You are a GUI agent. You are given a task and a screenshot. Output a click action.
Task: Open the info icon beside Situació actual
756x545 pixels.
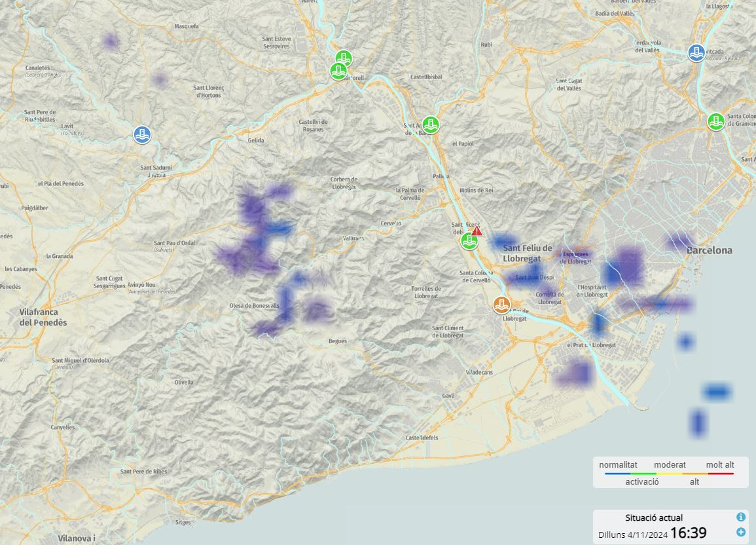coord(741,517)
